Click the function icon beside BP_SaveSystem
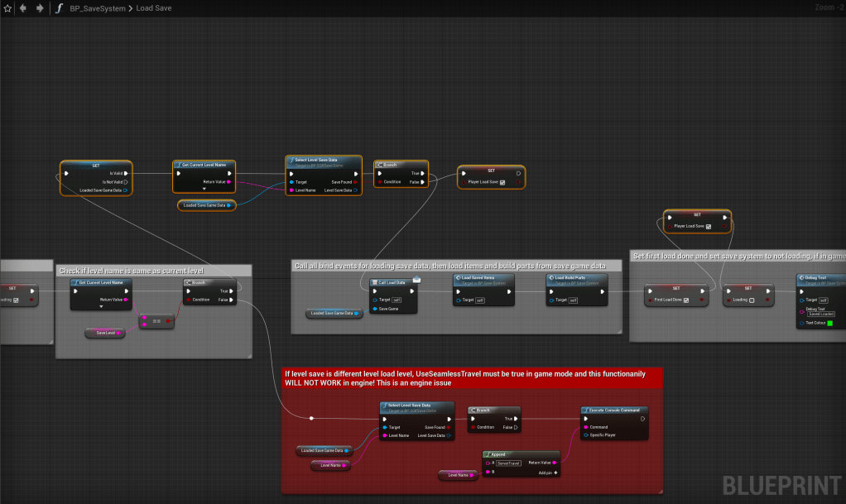 pyautogui.click(x=59, y=8)
